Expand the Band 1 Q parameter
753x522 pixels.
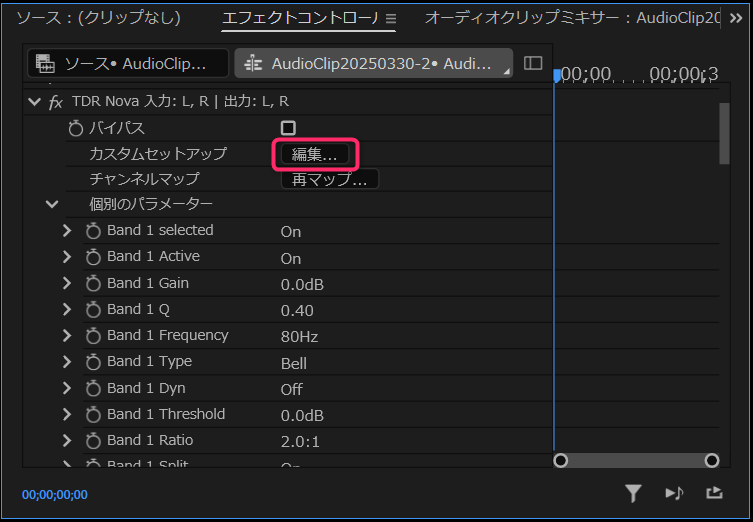pyautogui.click(x=67, y=310)
